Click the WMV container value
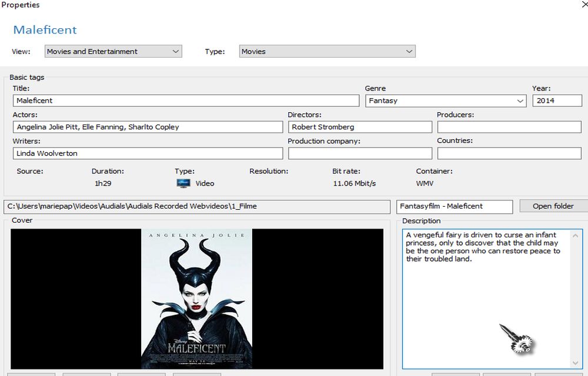588x376 pixels. [425, 183]
